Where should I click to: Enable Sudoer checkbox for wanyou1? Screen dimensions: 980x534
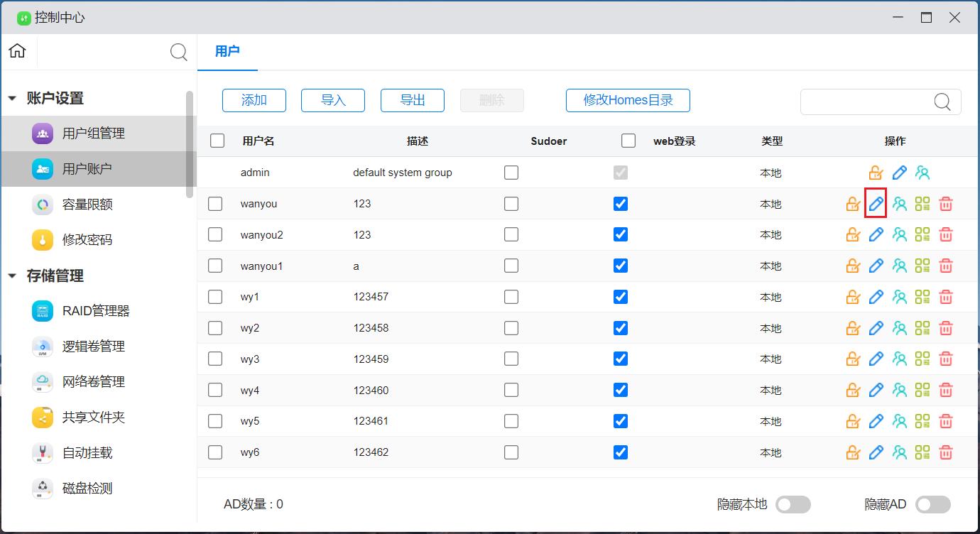pyautogui.click(x=511, y=266)
